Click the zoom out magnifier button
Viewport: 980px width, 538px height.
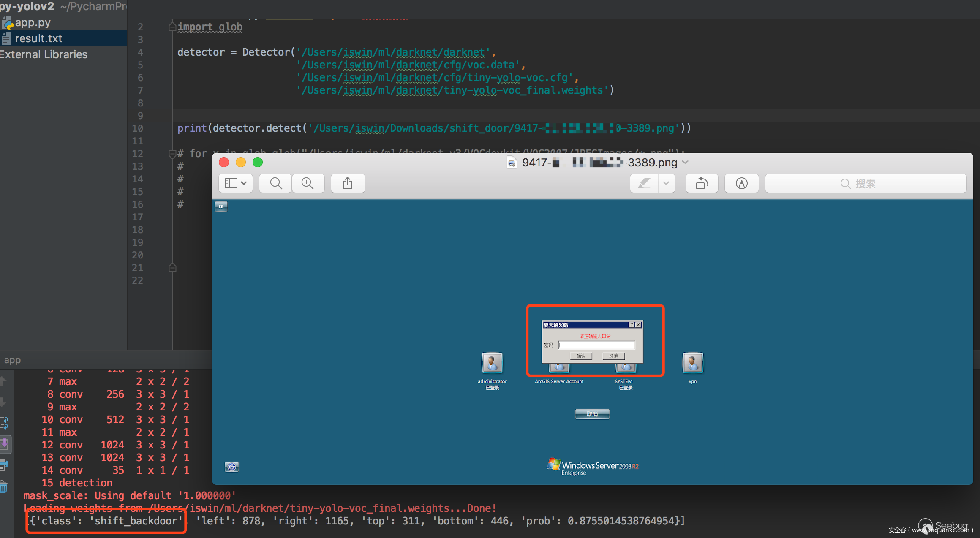[276, 183]
